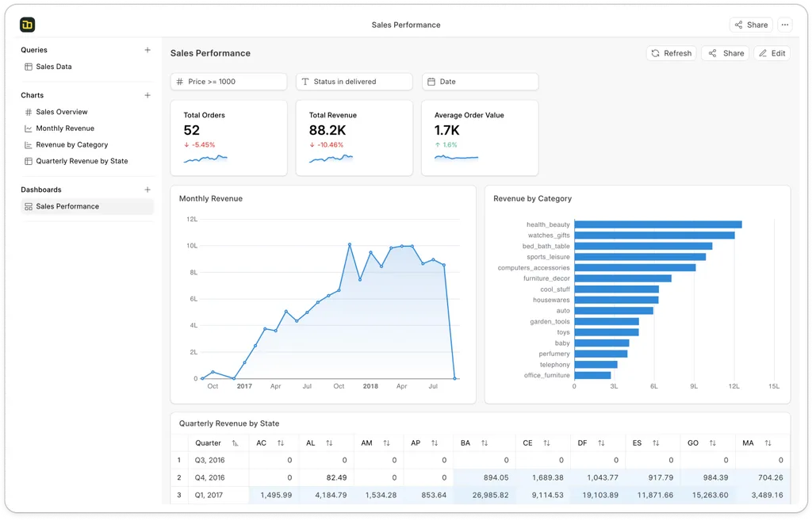This screenshot has width=812, height=521.
Task: Open the three-dot more options menu
Action: pos(784,25)
